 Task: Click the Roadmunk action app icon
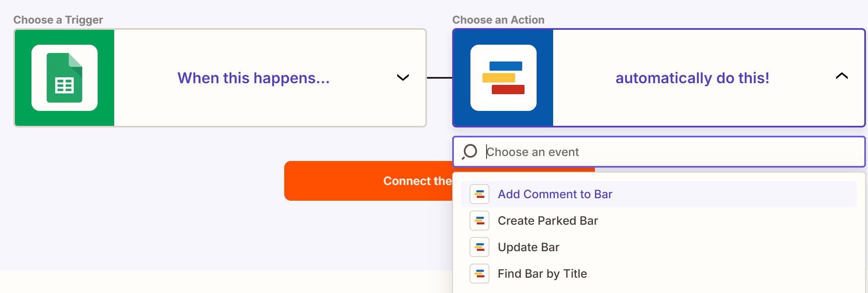point(504,78)
